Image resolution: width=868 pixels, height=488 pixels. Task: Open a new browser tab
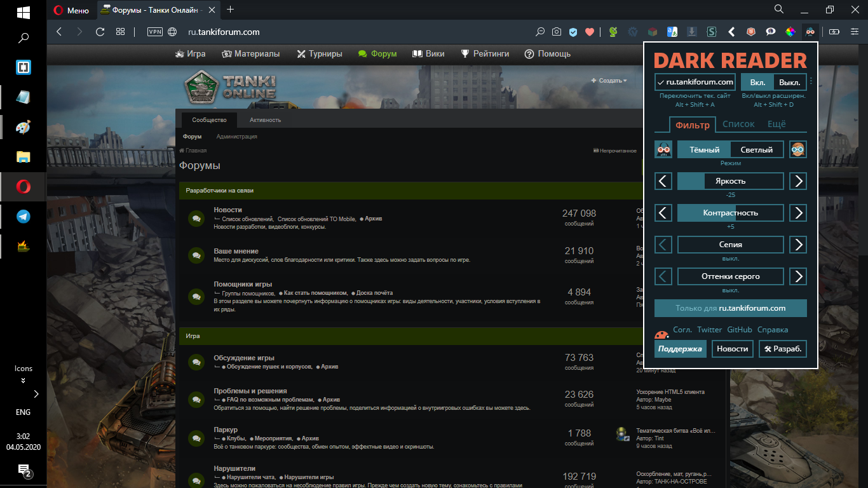[x=230, y=10]
